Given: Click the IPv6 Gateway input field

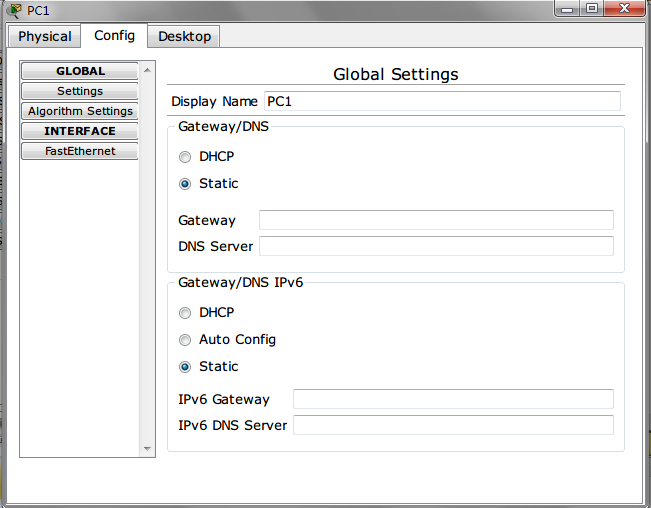Looking at the screenshot, I should 453,399.
